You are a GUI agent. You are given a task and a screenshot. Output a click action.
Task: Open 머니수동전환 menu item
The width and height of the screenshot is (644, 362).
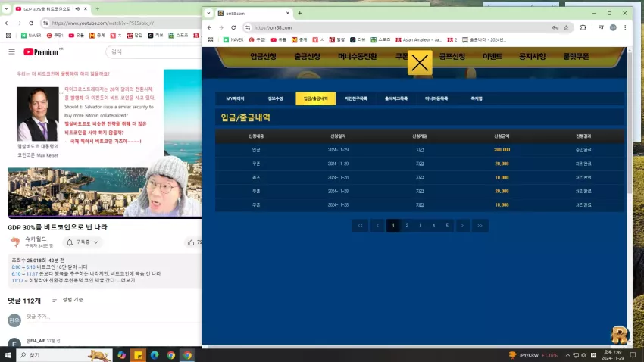[x=358, y=56]
